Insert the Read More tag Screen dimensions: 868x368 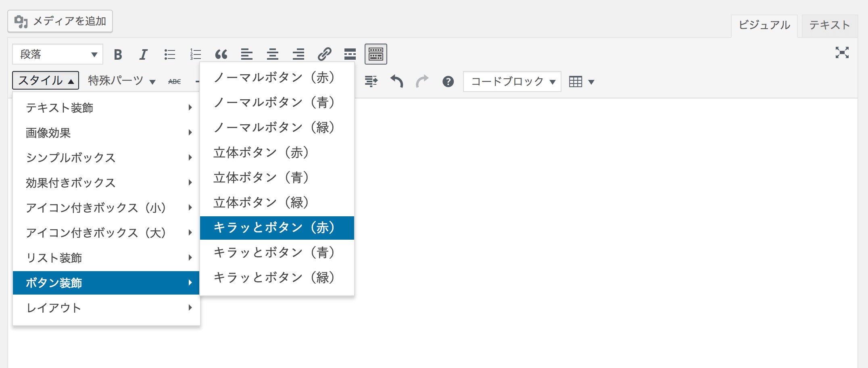click(350, 54)
